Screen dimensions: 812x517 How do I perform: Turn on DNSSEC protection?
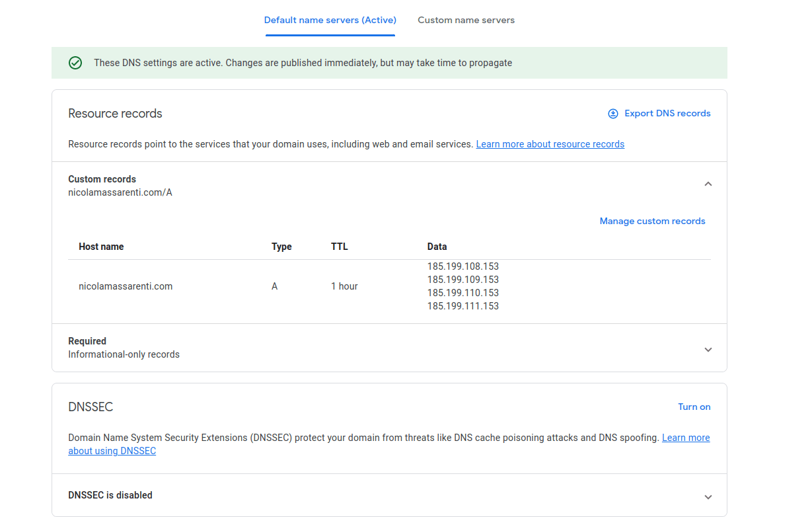pyautogui.click(x=694, y=407)
